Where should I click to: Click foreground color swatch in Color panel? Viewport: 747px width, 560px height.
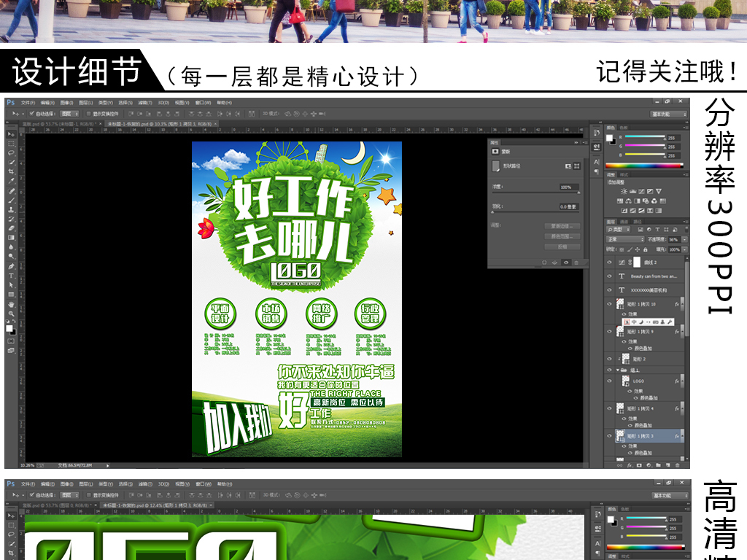(x=609, y=138)
